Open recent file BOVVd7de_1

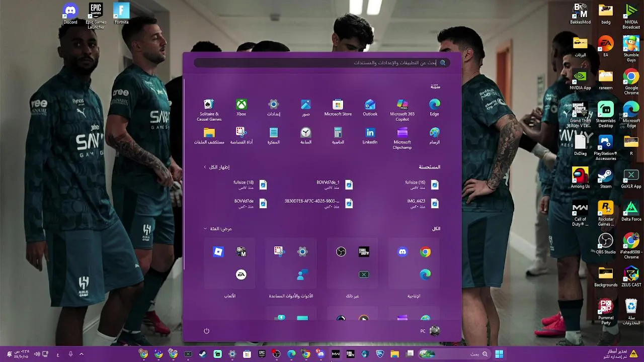(x=335, y=185)
